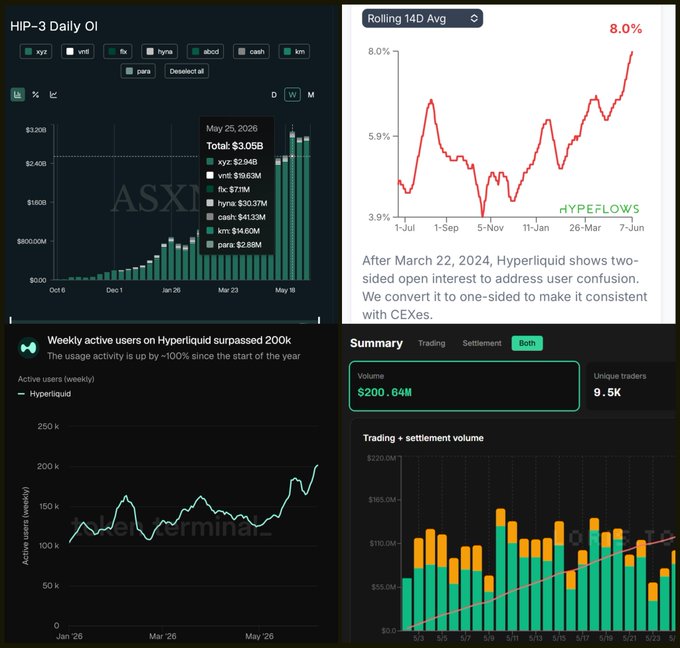Switch to line chart view icon
The height and width of the screenshot is (648, 680).
click(53, 95)
